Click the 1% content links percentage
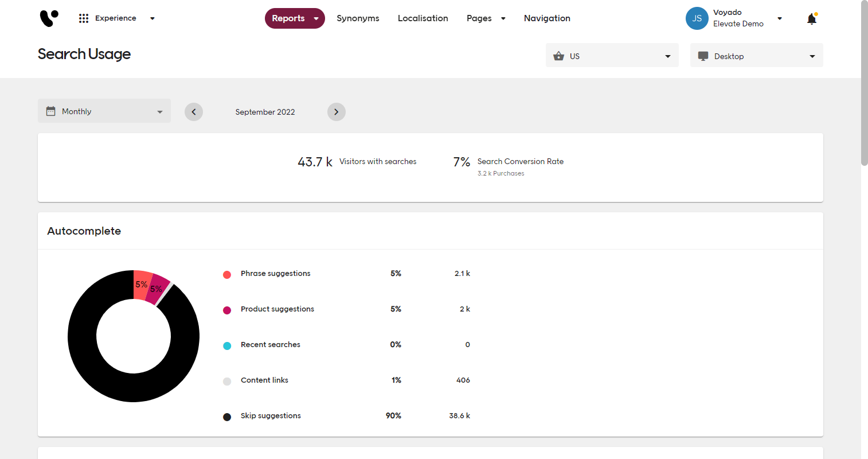 pos(396,380)
